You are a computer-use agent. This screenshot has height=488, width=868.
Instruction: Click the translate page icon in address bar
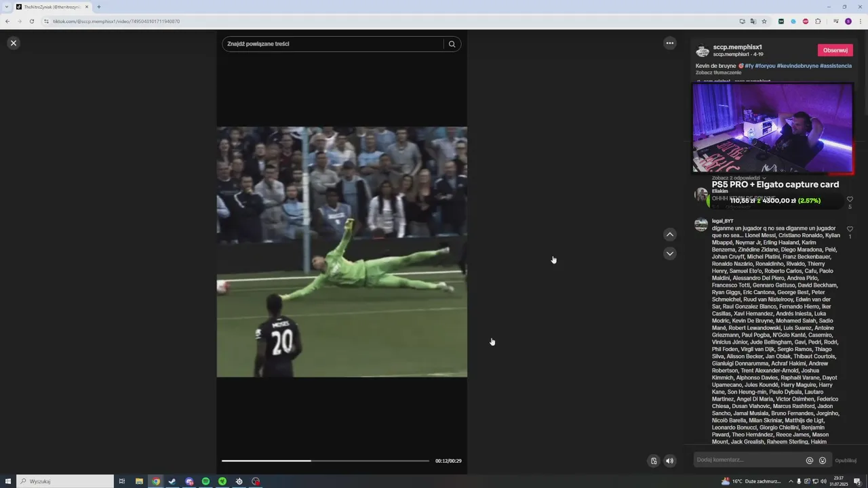coord(753,21)
